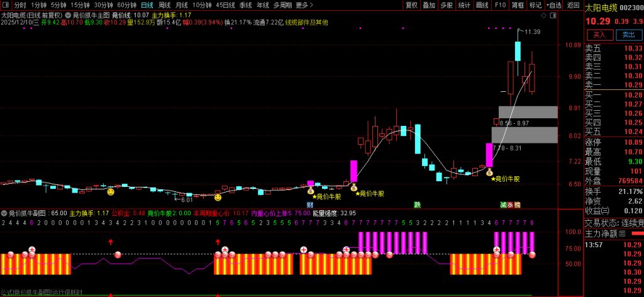Click the 换手 21.17% row
The width and height of the screenshot is (644, 297).
click(614, 191)
